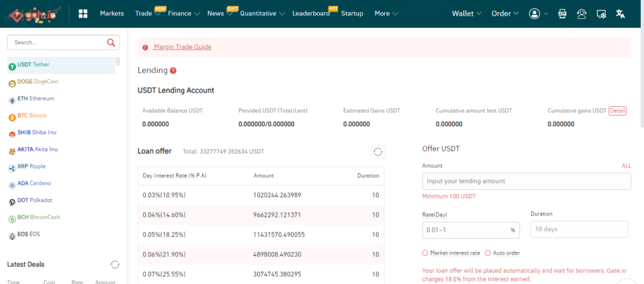This screenshot has width=644, height=284.
Task: Click the Lending help question mark icon
Action: click(x=174, y=70)
